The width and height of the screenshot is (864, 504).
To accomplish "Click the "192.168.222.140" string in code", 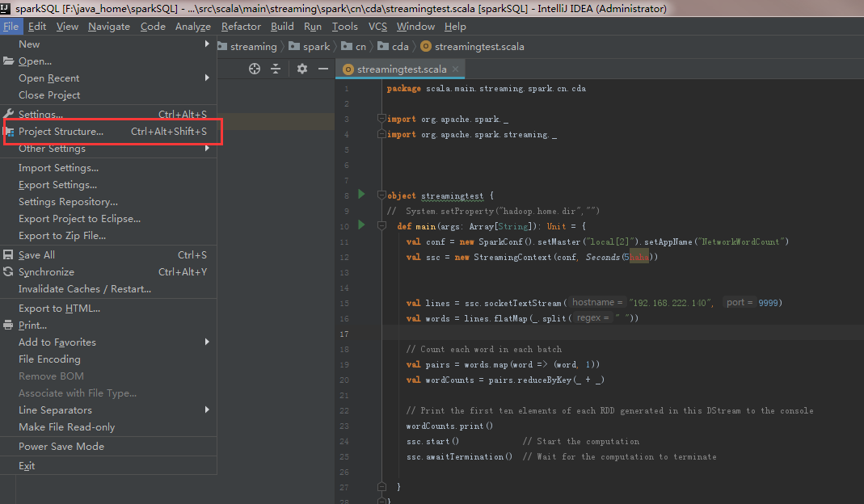I will (669, 303).
